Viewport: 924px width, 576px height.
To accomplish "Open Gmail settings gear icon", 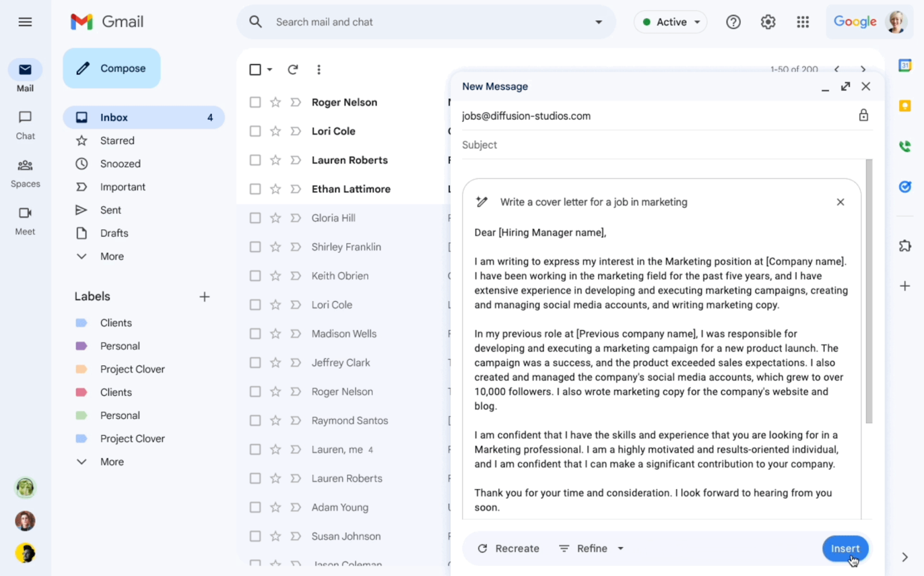I will tap(767, 22).
